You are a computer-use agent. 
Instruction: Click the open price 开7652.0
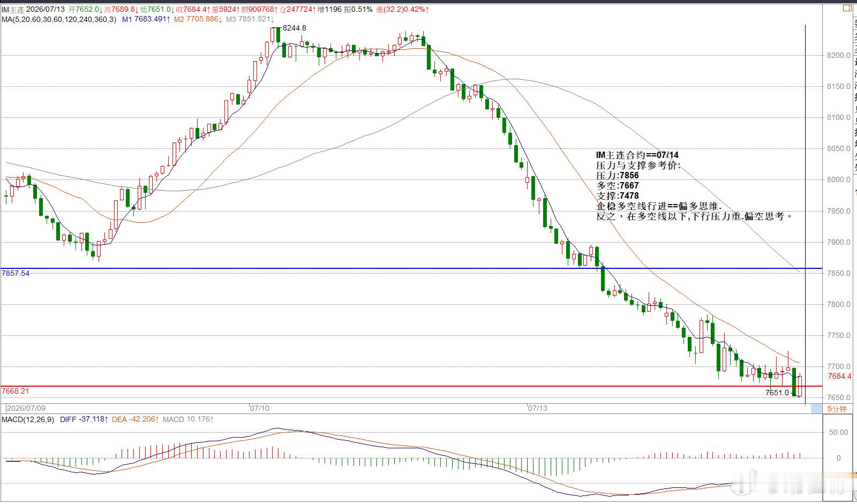(x=86, y=10)
